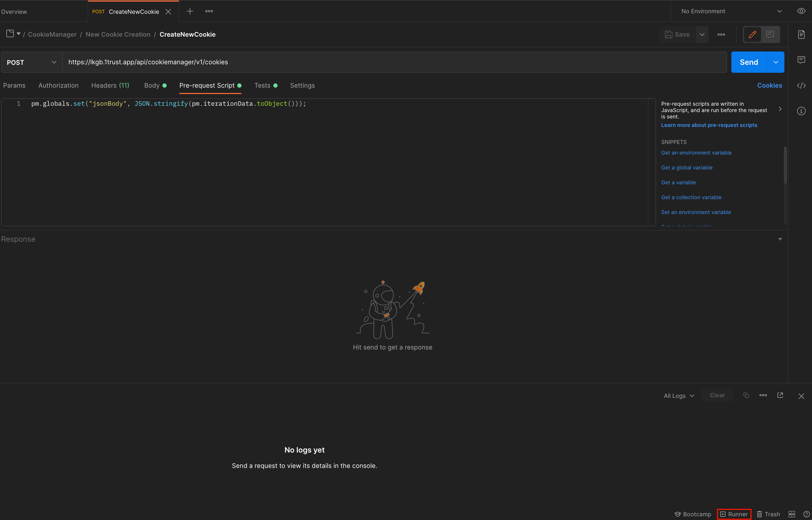Open the Runner in the status bar
Viewport: 812px width, 520px height.
pos(734,514)
